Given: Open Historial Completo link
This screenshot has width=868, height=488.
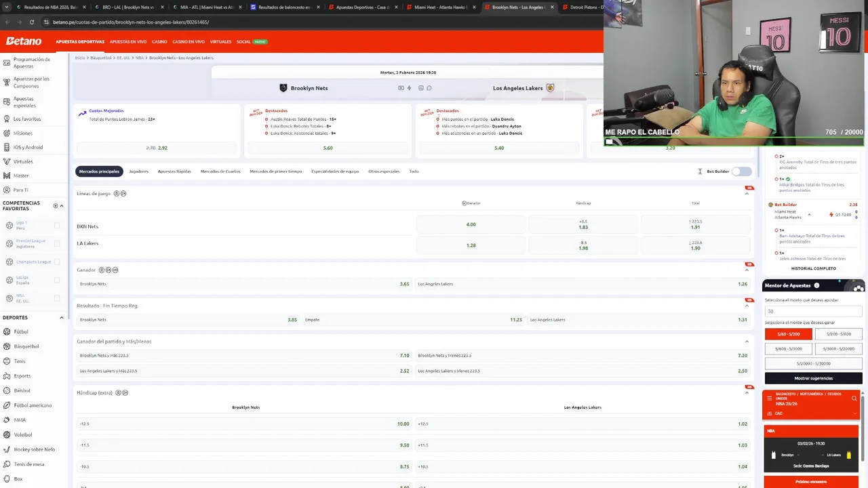Looking at the screenshot, I should point(813,268).
